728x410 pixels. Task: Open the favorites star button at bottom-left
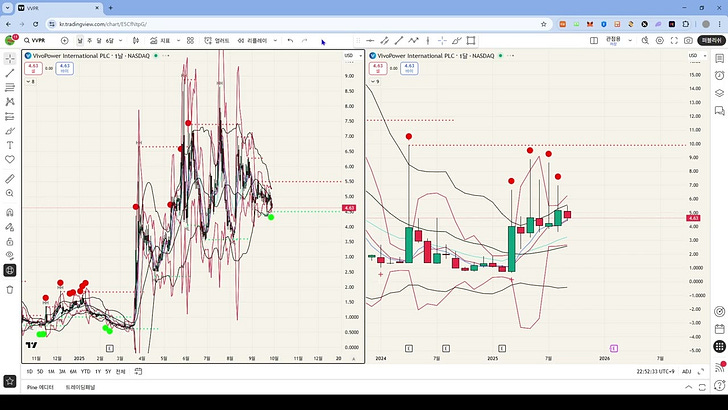(10, 381)
